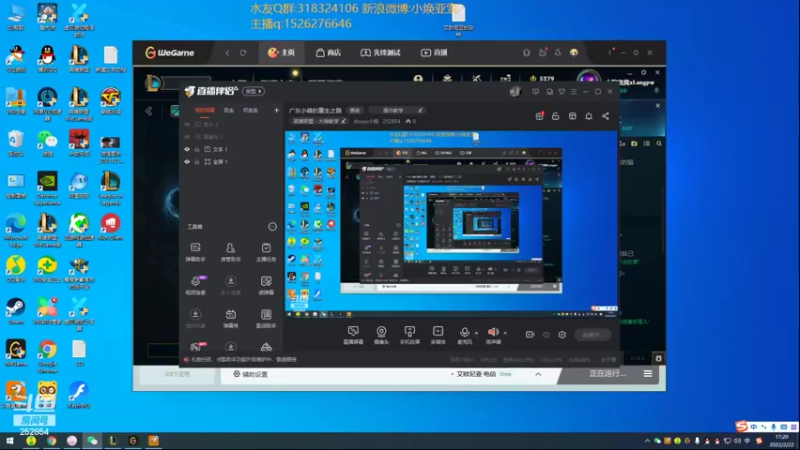Toggle visibility eye for 文本 1 layer

[187, 149]
